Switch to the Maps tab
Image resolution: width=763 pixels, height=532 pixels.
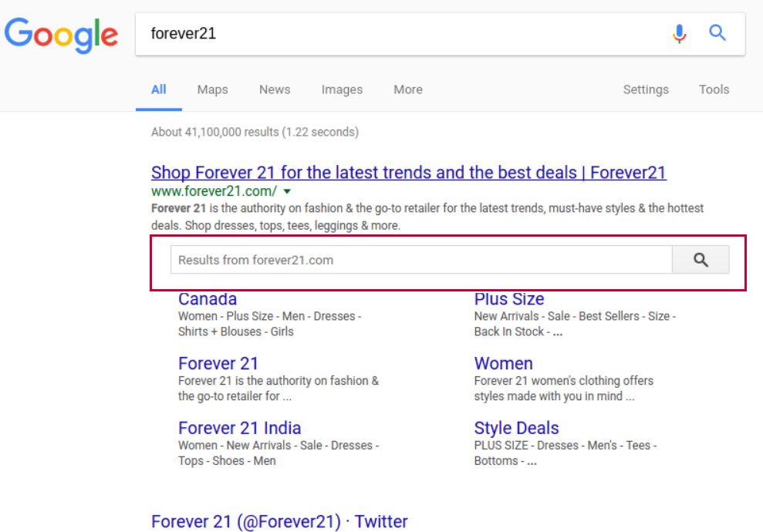click(x=212, y=89)
